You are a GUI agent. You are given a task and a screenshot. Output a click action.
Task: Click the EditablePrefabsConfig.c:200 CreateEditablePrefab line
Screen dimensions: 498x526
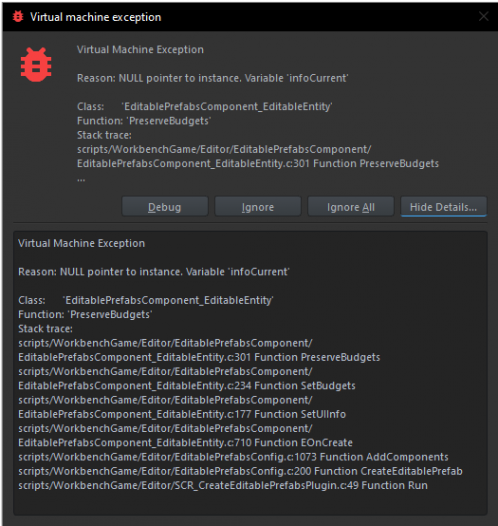point(240,471)
